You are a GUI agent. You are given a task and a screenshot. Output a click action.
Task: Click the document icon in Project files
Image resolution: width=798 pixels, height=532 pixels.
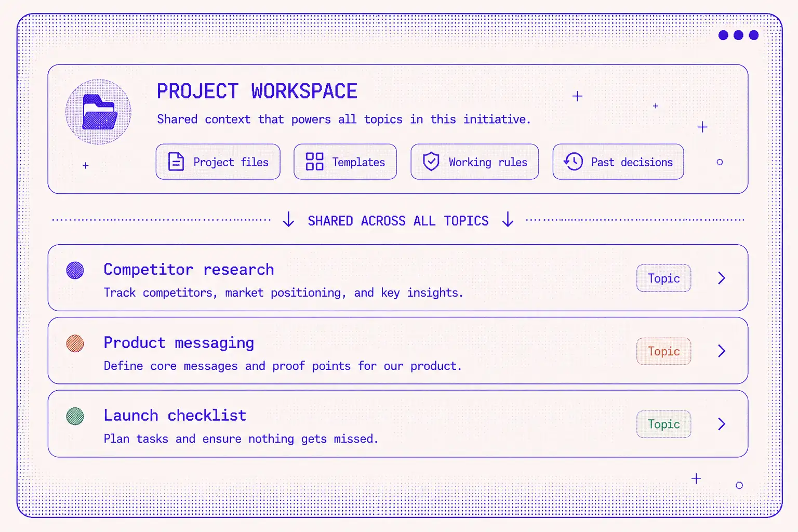[x=176, y=162]
